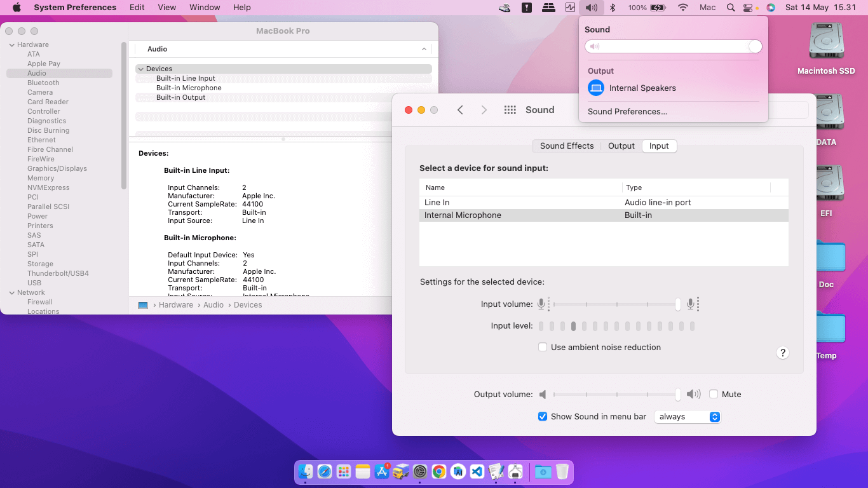Open the activity graph menu bar icon
The width and height of the screenshot is (868, 488).
click(570, 8)
